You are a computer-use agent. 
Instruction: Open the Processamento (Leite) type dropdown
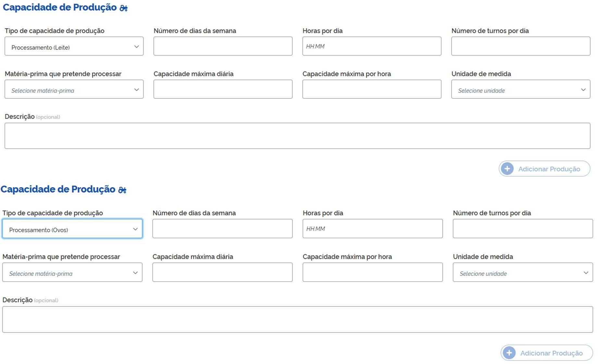click(74, 46)
